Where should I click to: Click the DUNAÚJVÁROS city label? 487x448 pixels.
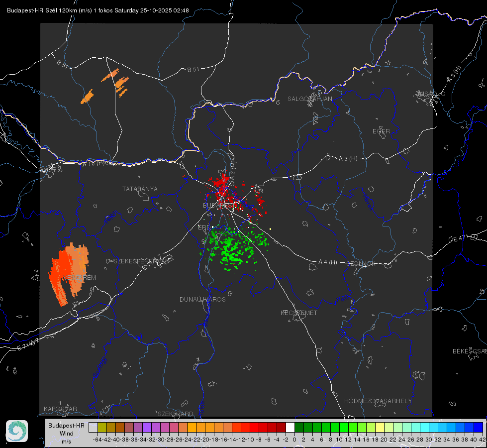(202, 299)
